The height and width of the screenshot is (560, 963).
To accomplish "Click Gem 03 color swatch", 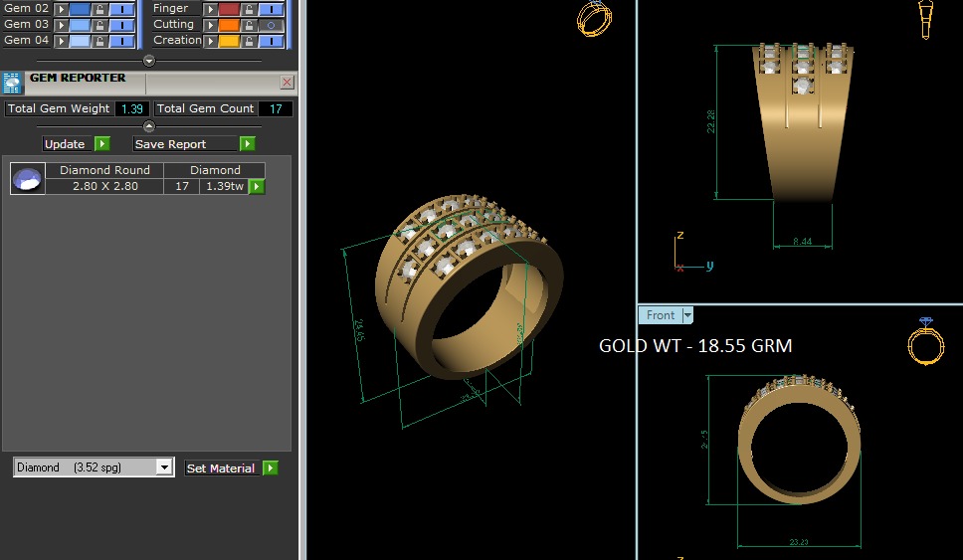I will pos(80,25).
